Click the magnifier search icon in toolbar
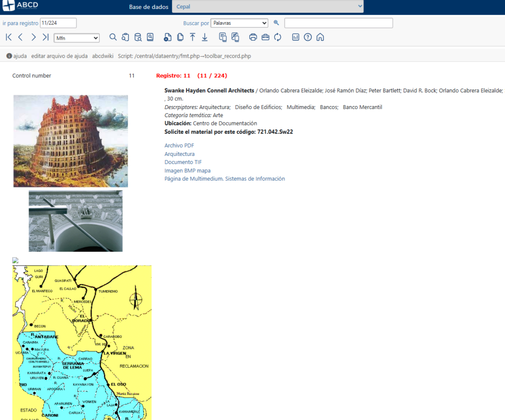 click(113, 38)
